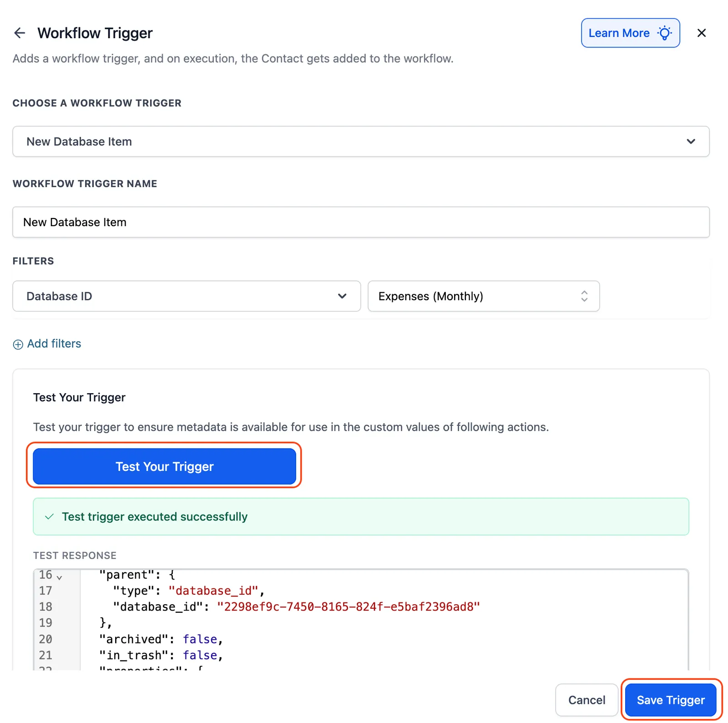Click the up-down arrows on Expenses (Monthly)
Image resolution: width=728 pixels, height=723 pixels.
coord(584,296)
